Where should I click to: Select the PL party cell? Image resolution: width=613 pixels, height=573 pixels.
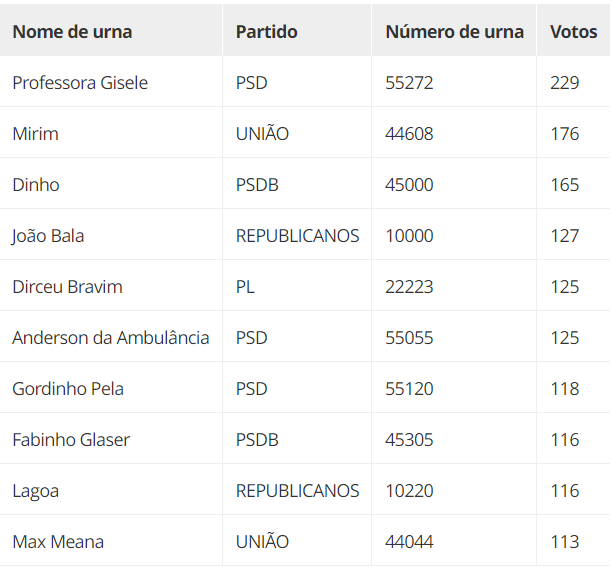245,287
